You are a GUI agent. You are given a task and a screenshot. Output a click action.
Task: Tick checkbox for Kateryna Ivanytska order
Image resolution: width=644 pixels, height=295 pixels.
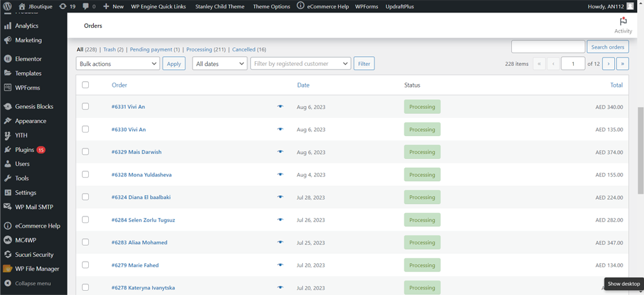click(85, 287)
